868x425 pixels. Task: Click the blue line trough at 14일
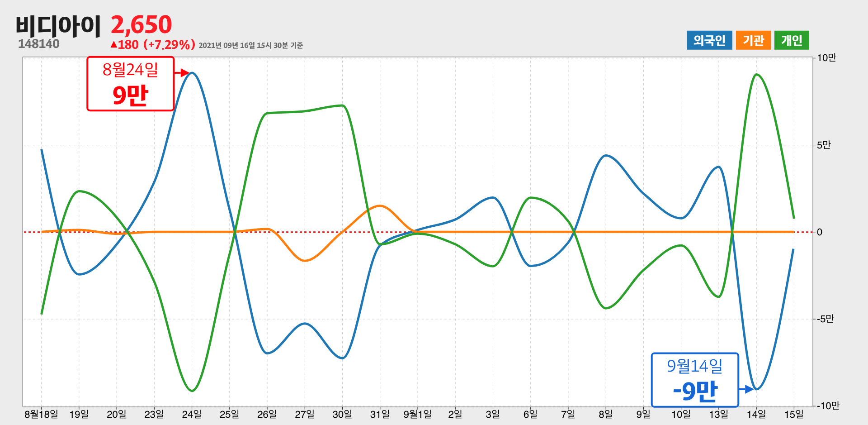[x=756, y=389]
